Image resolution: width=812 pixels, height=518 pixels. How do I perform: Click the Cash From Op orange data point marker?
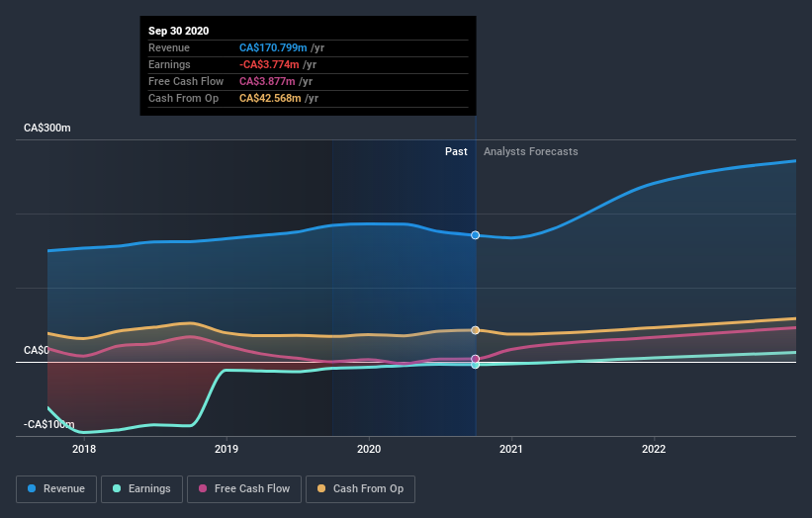tap(475, 330)
